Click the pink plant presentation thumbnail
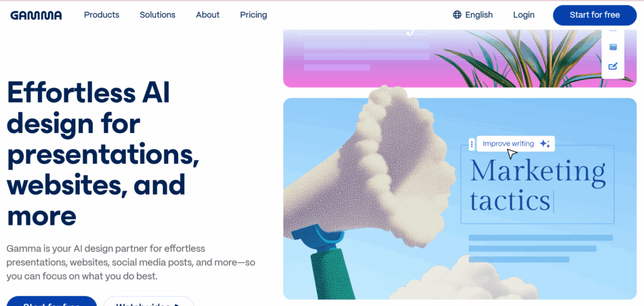 pos(460,58)
